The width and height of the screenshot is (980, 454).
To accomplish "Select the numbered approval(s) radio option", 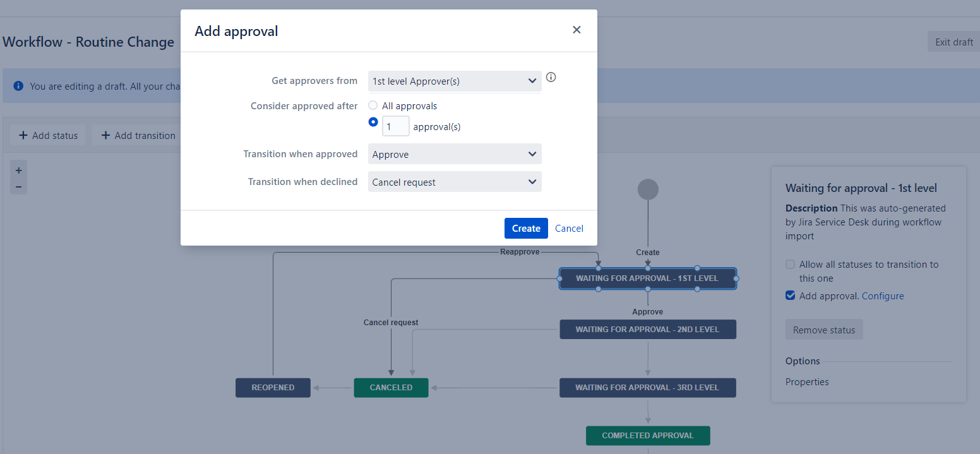I will [x=373, y=122].
